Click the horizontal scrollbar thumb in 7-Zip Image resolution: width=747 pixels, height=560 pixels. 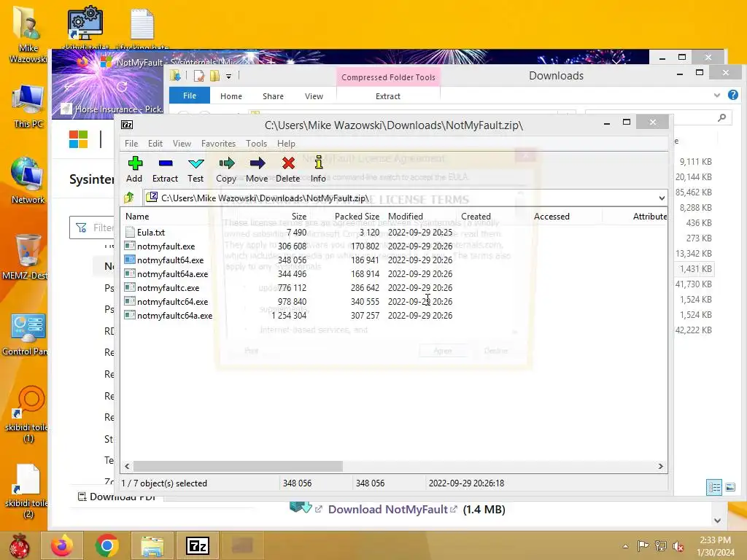pos(238,466)
